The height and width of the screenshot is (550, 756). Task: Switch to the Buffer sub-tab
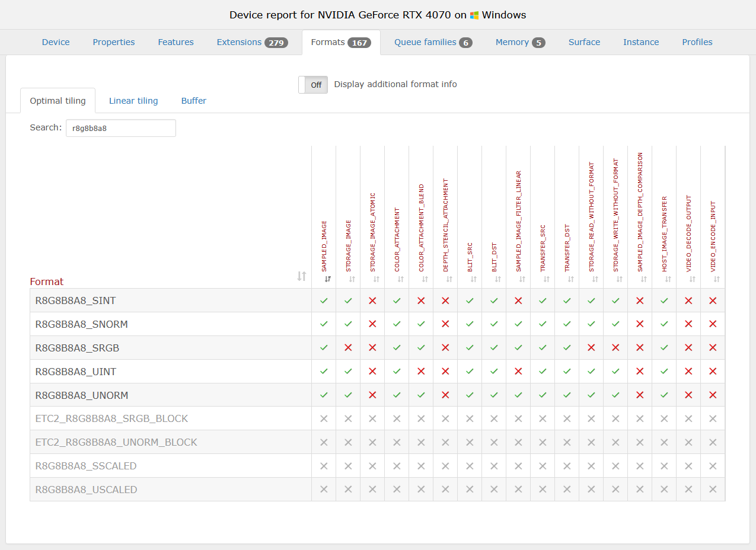tap(194, 101)
